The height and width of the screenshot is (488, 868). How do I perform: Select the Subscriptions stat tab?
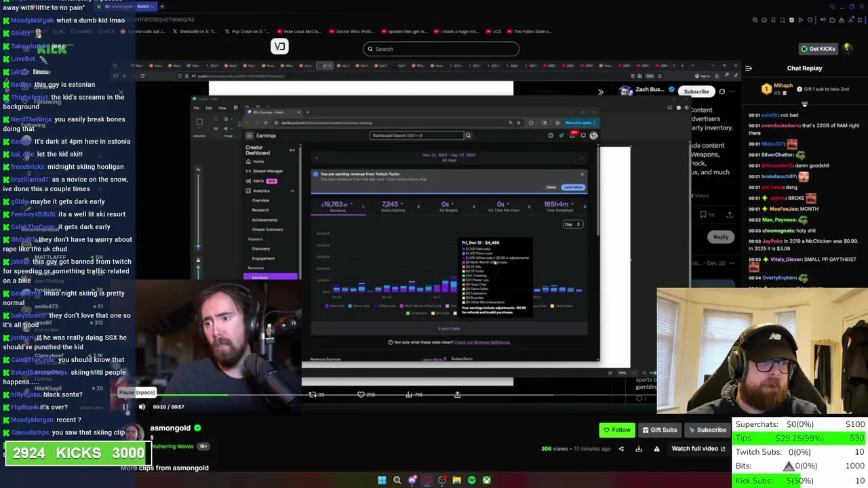tap(393, 206)
